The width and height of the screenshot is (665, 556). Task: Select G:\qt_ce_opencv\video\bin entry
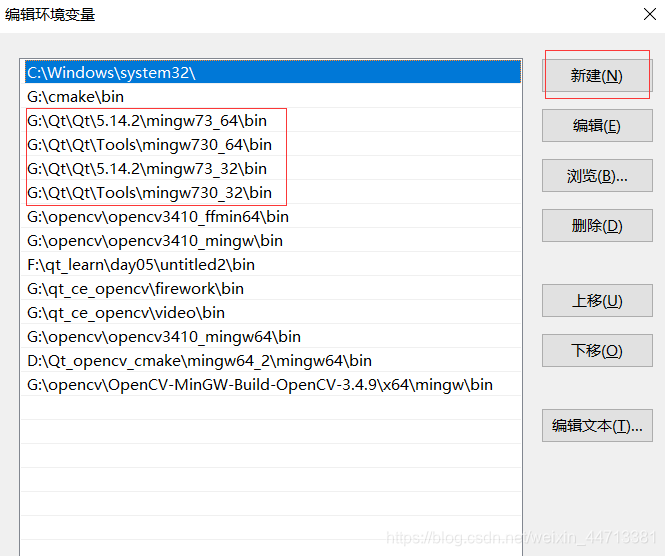coord(271,312)
